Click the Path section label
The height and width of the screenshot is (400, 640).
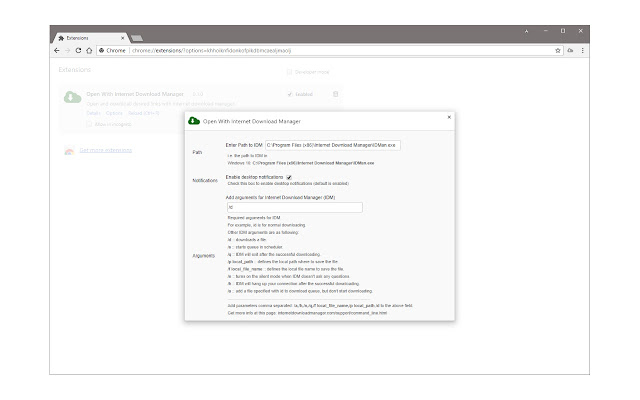click(x=197, y=152)
